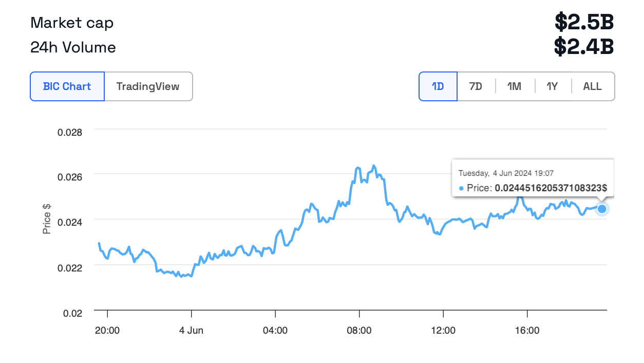
Task: Choose the 1Y time range
Action: pyautogui.click(x=553, y=86)
